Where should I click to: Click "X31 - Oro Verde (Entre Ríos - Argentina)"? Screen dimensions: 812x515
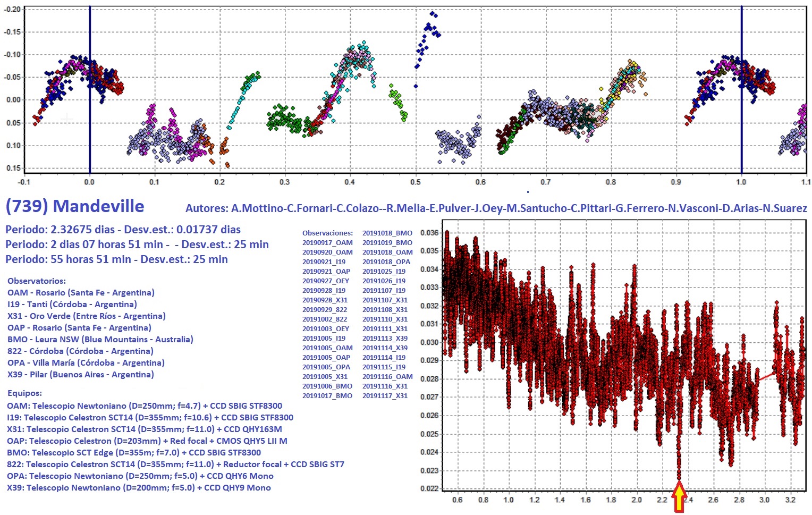pos(87,316)
